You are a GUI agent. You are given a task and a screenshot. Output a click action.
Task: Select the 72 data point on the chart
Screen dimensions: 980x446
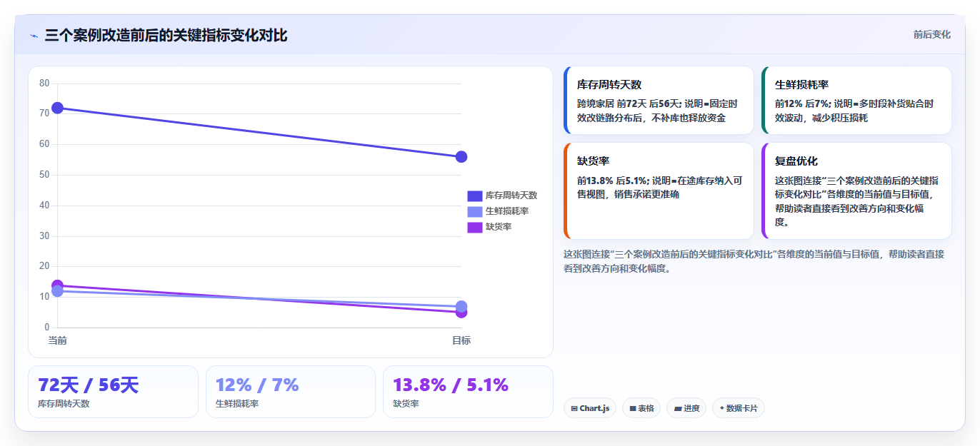point(58,108)
